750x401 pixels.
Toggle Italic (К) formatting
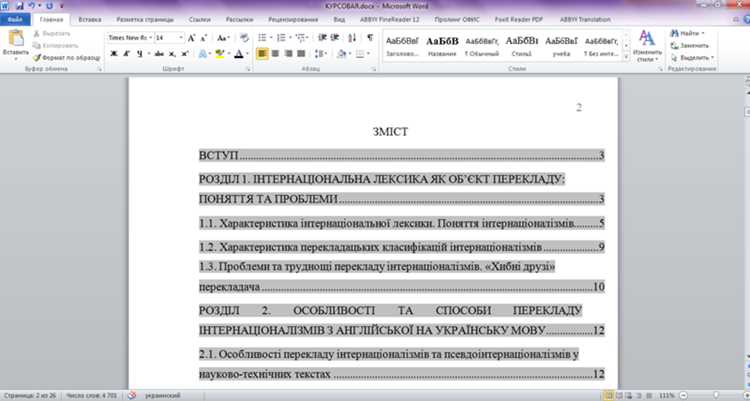pos(126,54)
